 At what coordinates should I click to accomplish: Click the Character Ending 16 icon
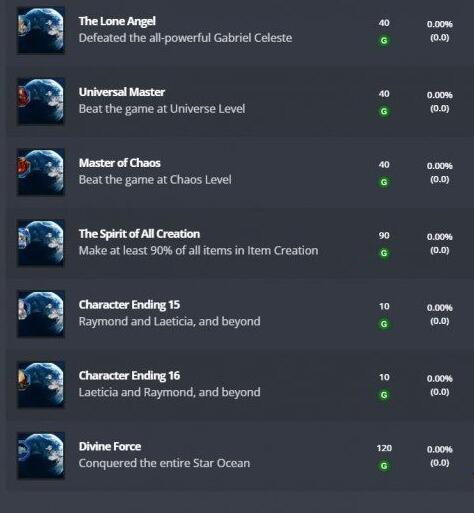point(41,385)
